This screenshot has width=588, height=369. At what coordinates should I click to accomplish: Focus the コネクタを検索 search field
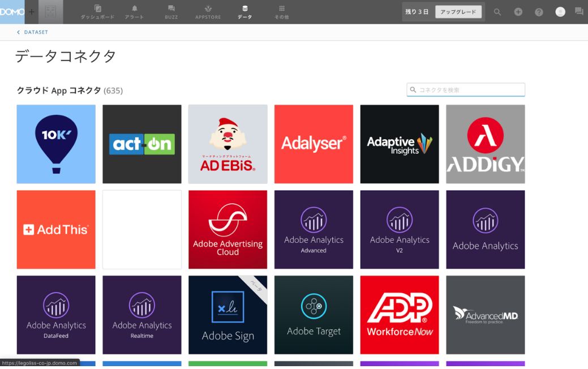pos(466,89)
